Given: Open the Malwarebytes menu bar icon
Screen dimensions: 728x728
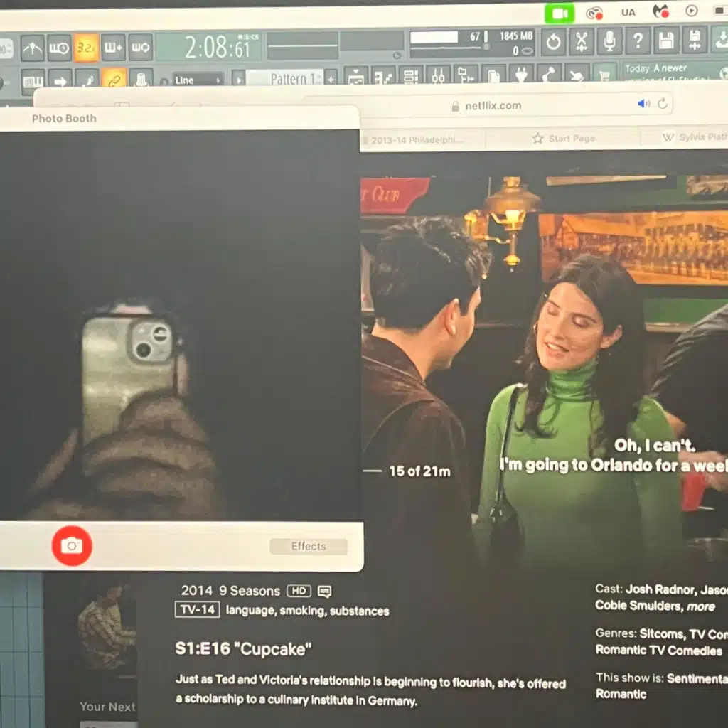Looking at the screenshot, I should tap(660, 11).
